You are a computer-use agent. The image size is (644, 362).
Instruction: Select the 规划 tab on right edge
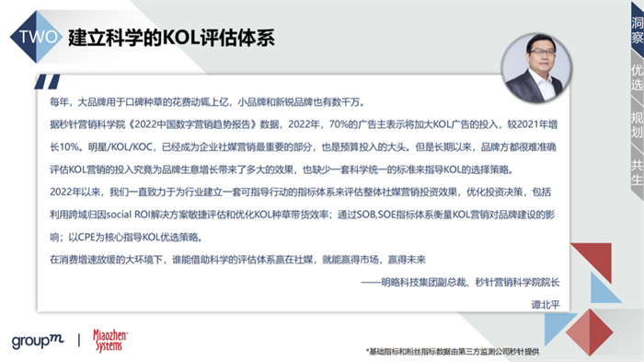coord(637,124)
